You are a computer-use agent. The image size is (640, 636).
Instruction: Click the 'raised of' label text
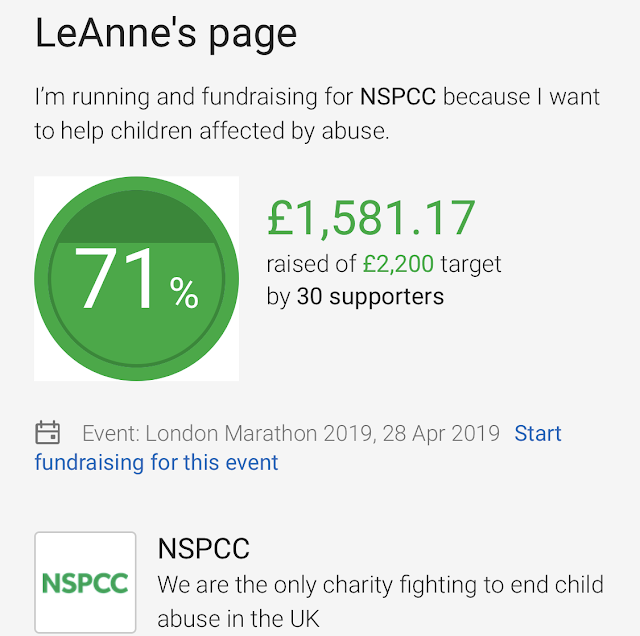311,264
